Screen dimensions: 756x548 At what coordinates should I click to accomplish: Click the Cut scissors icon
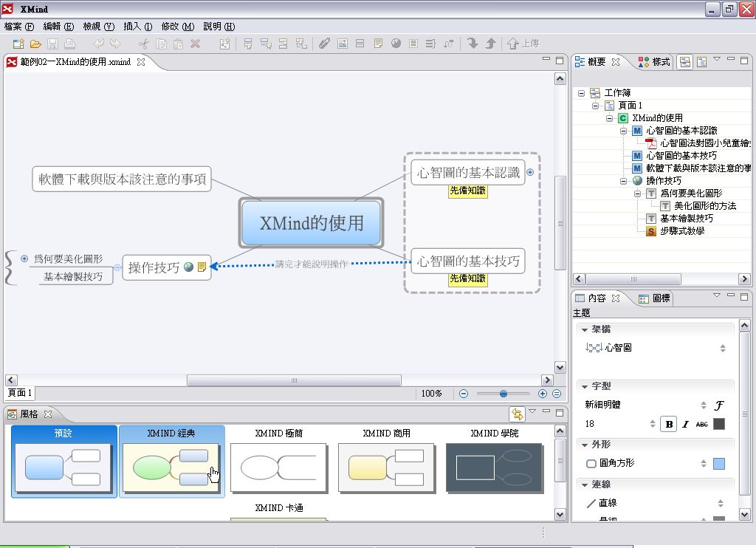[x=143, y=44]
